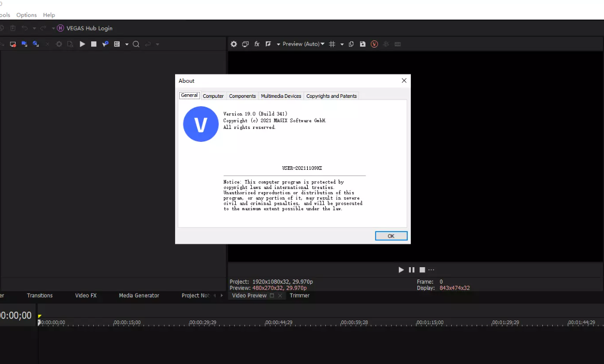Image resolution: width=604 pixels, height=364 pixels.
Task: Save a snapshot to file from the preview toolbar
Action: coord(363,44)
